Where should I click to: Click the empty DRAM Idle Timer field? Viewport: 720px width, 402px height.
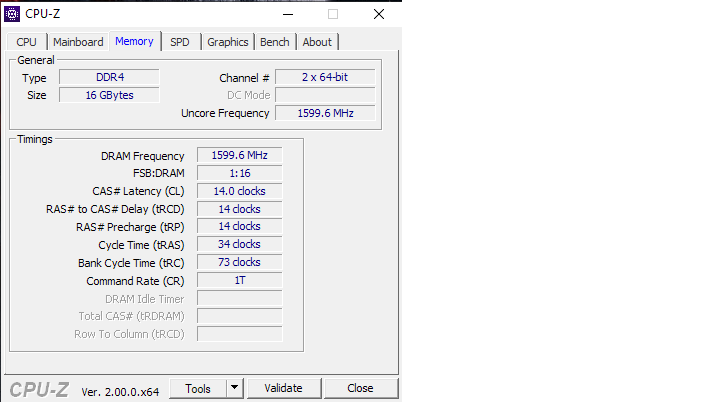pyautogui.click(x=240, y=298)
